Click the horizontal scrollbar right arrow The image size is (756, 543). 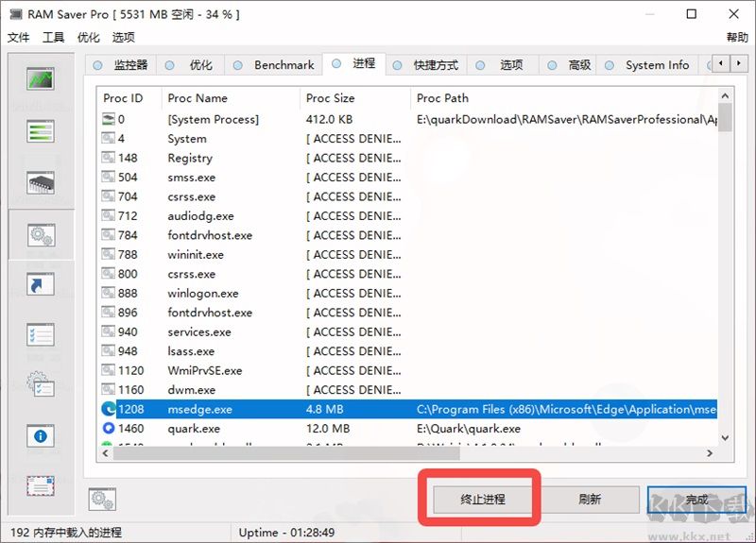pos(710,453)
